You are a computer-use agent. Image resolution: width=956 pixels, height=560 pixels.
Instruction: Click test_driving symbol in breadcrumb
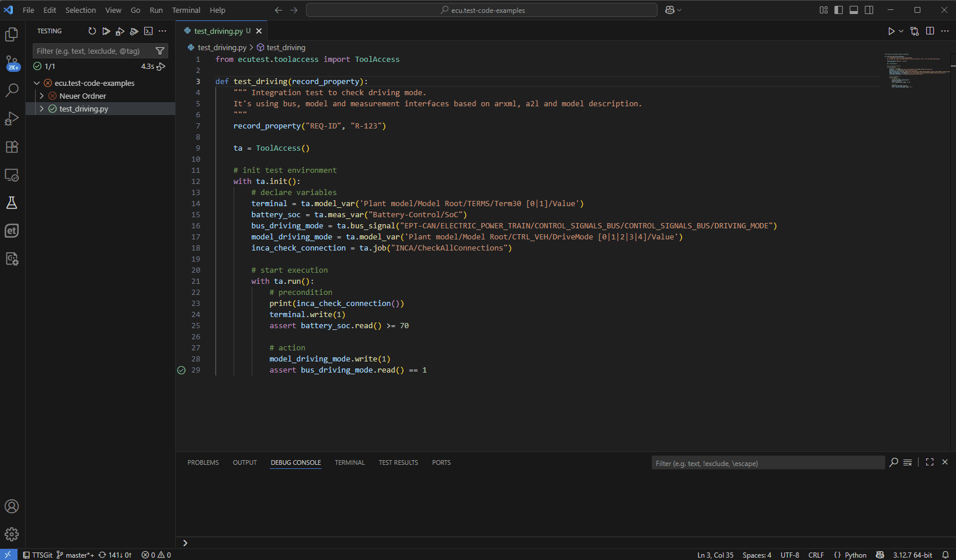pos(281,47)
